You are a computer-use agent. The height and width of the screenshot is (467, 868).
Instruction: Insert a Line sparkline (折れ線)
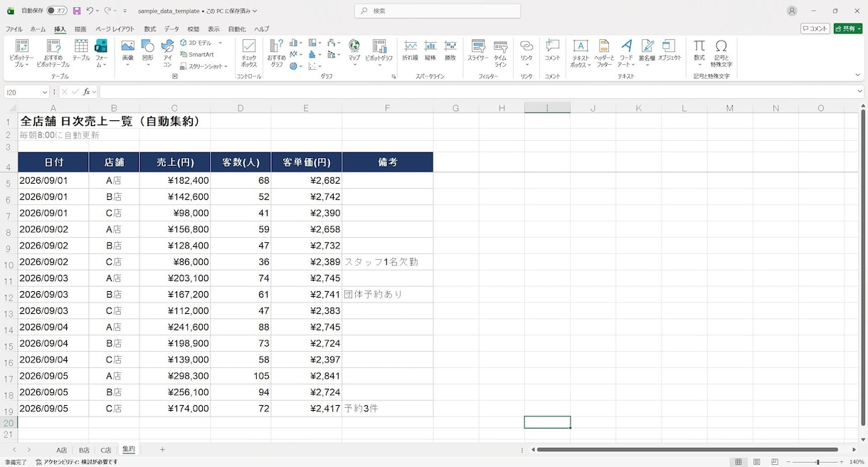tap(410, 51)
